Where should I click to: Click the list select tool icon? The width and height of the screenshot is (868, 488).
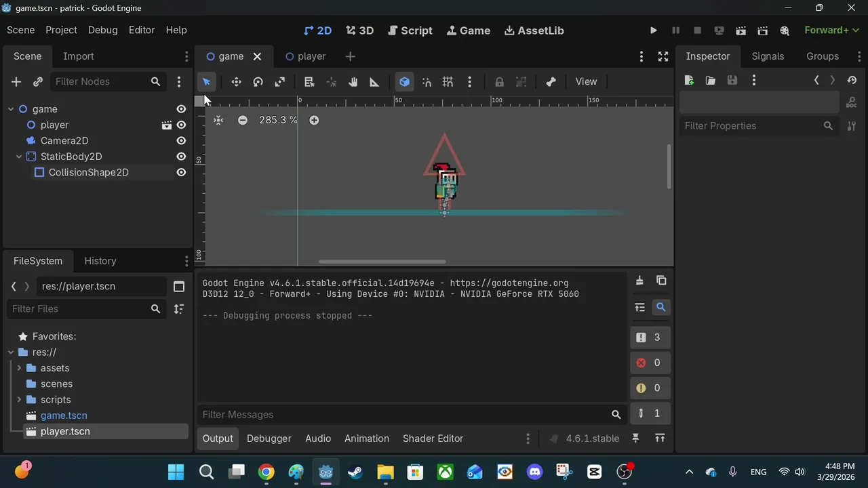click(x=309, y=82)
